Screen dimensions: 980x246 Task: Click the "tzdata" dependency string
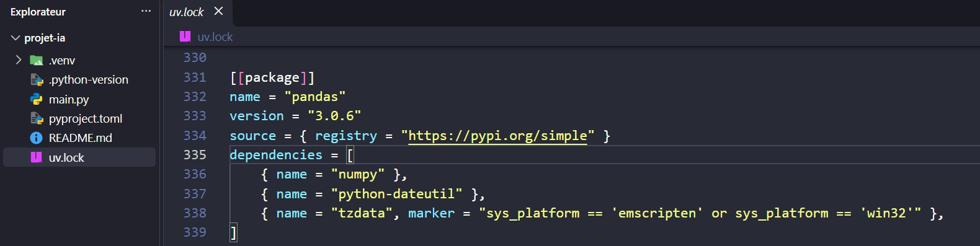[362, 213]
